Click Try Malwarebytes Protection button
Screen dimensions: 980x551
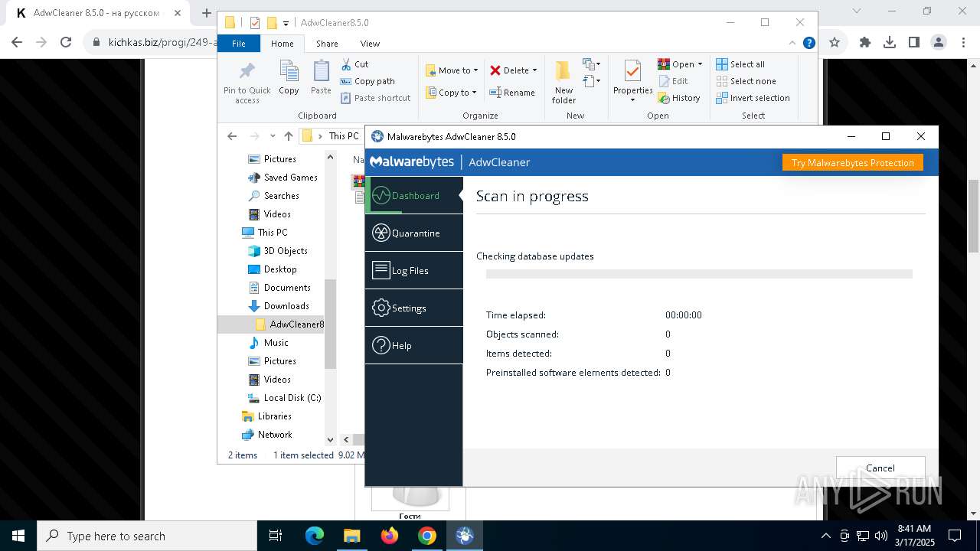click(x=852, y=162)
